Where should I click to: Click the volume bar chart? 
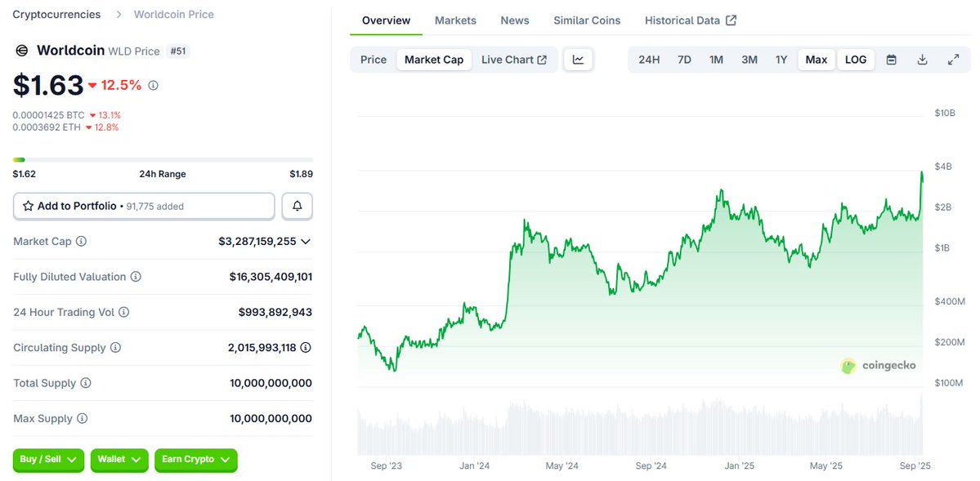coord(640,424)
